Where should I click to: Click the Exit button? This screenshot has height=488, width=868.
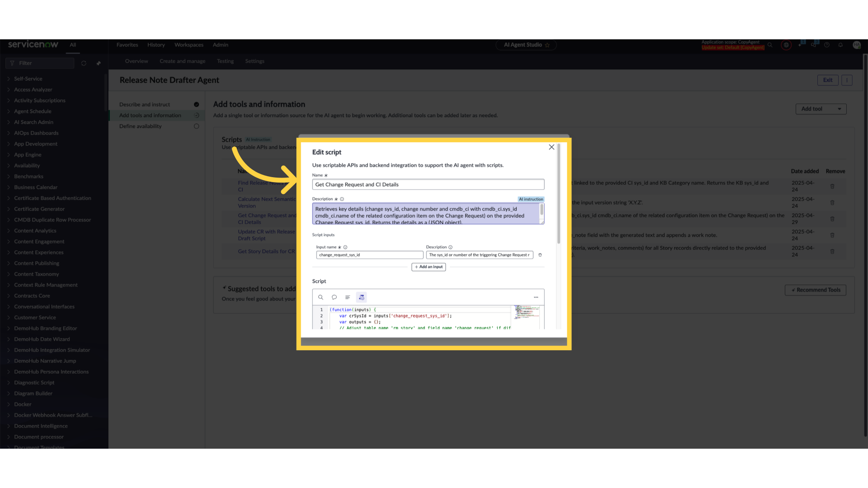click(x=828, y=80)
